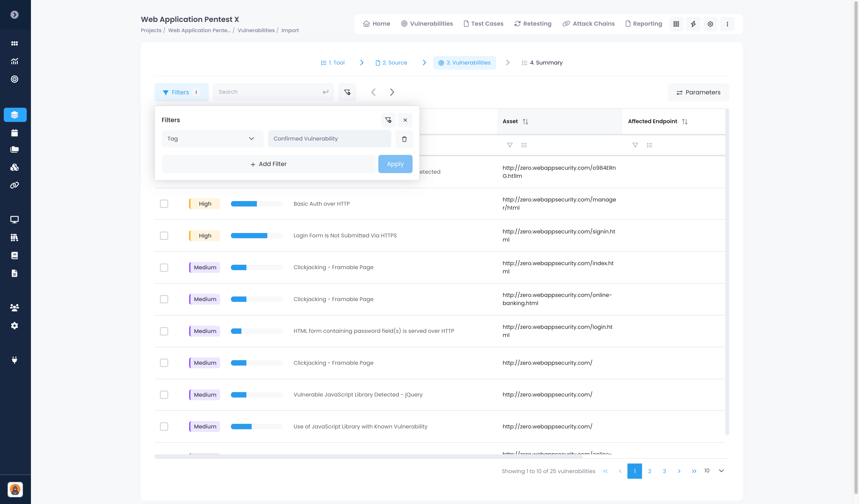Open the analytics chart icon in sidebar
This screenshot has width=859, height=504.
(x=14, y=61)
